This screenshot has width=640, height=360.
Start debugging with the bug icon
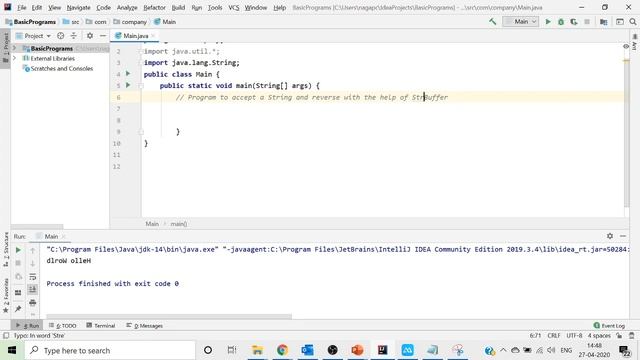(x=561, y=22)
